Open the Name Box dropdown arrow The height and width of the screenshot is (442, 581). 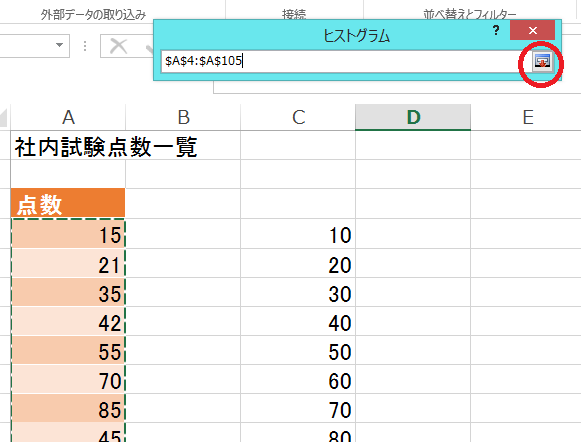[x=59, y=45]
